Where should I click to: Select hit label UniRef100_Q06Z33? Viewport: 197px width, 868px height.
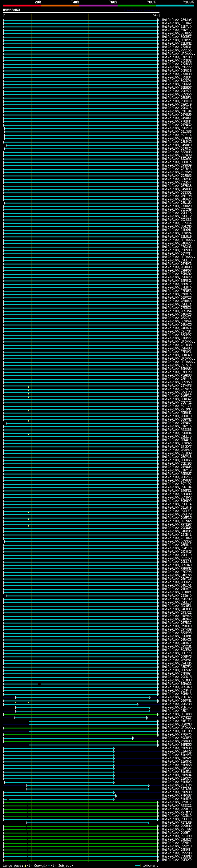pos(177,704)
